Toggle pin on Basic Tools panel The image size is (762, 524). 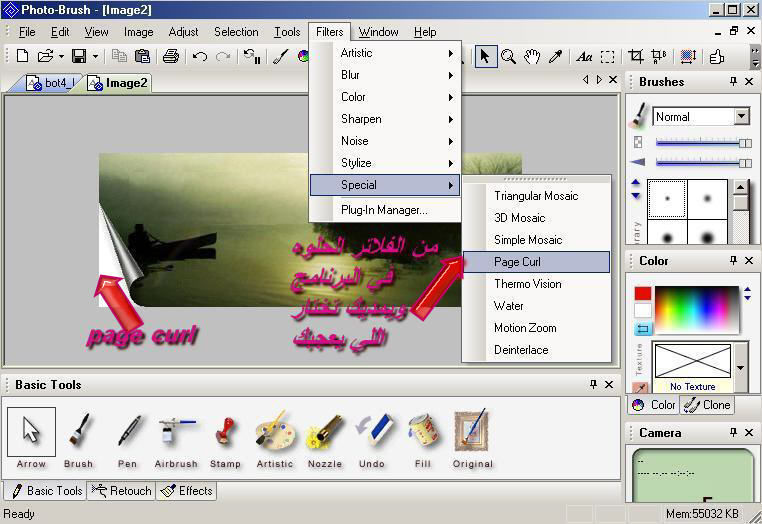(x=592, y=385)
